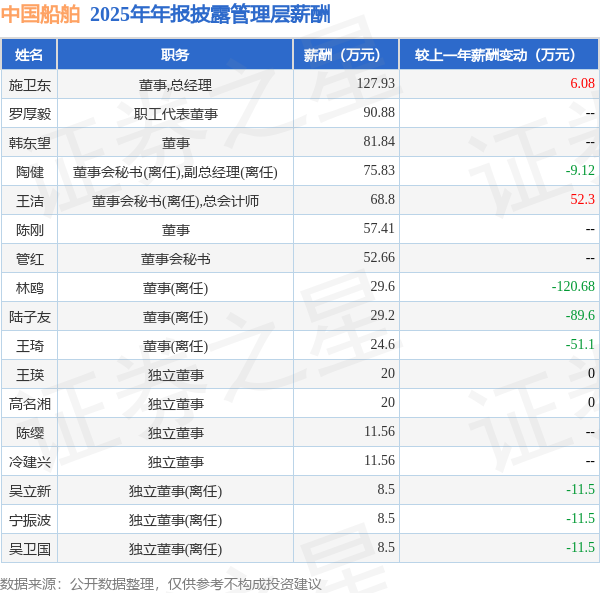The image size is (600, 593).
Task: Click the salary value 127.93
Action: 375,83
